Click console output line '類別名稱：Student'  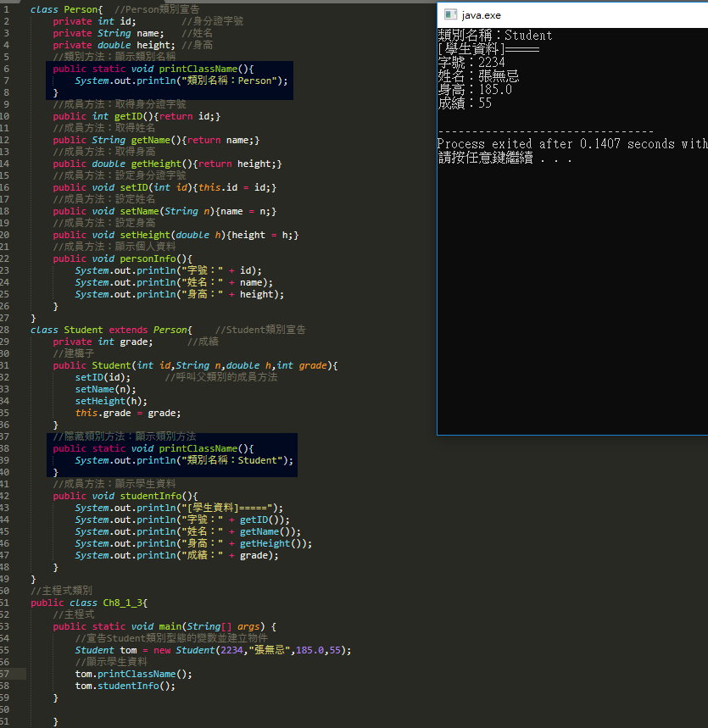tap(494, 36)
